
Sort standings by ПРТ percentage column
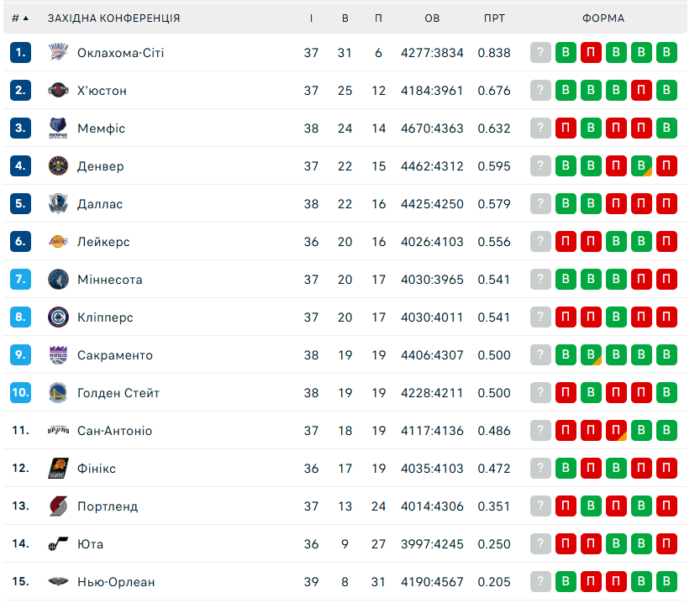pos(494,18)
